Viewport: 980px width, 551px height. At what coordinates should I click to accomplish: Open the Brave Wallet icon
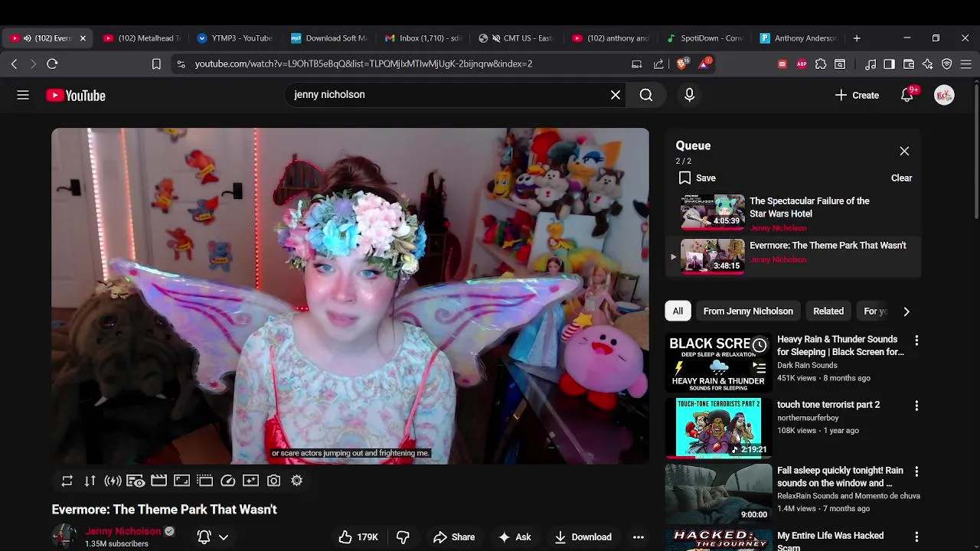click(x=909, y=64)
